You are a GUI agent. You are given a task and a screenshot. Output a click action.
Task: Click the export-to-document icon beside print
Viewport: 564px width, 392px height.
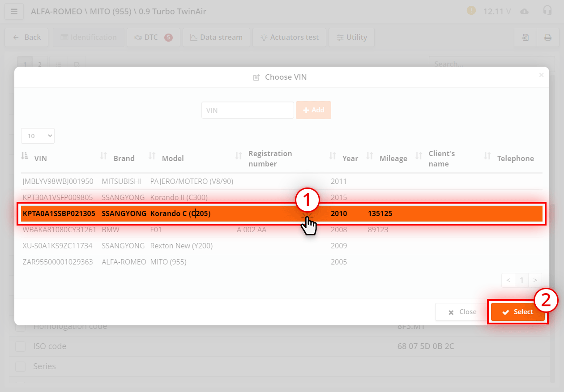coord(525,38)
